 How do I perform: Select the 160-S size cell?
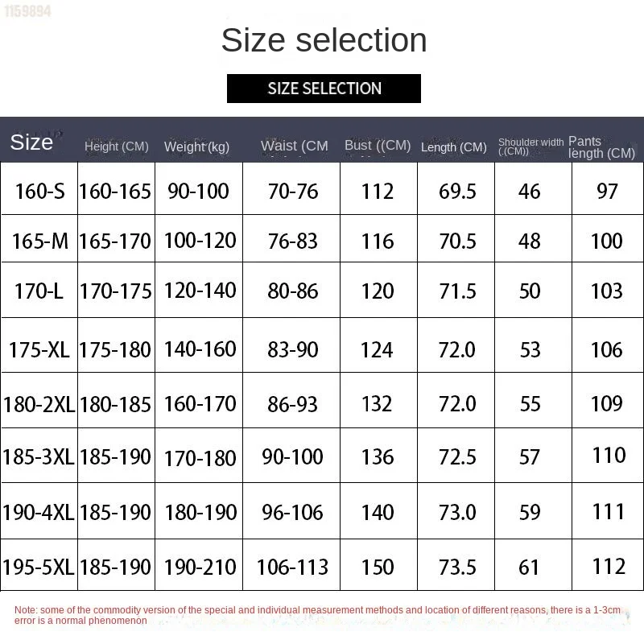pyautogui.click(x=39, y=191)
